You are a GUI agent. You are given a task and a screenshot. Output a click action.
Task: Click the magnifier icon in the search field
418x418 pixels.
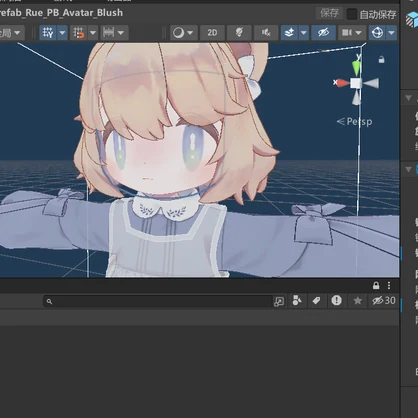[49, 301]
